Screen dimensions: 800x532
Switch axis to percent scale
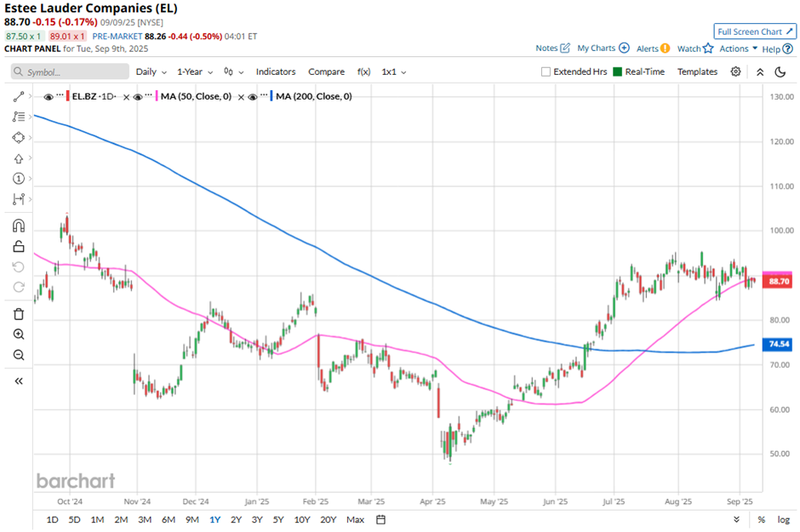[x=761, y=519]
